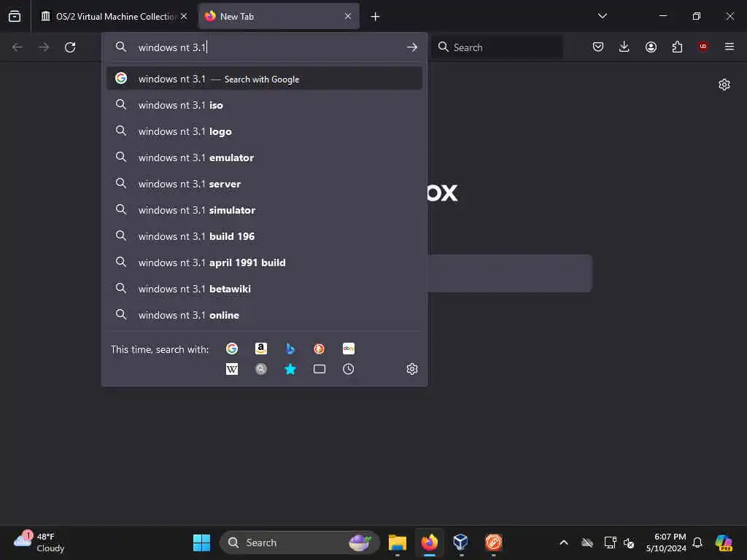Select suggestion 'windows nt 3.1 server'

[x=264, y=183]
